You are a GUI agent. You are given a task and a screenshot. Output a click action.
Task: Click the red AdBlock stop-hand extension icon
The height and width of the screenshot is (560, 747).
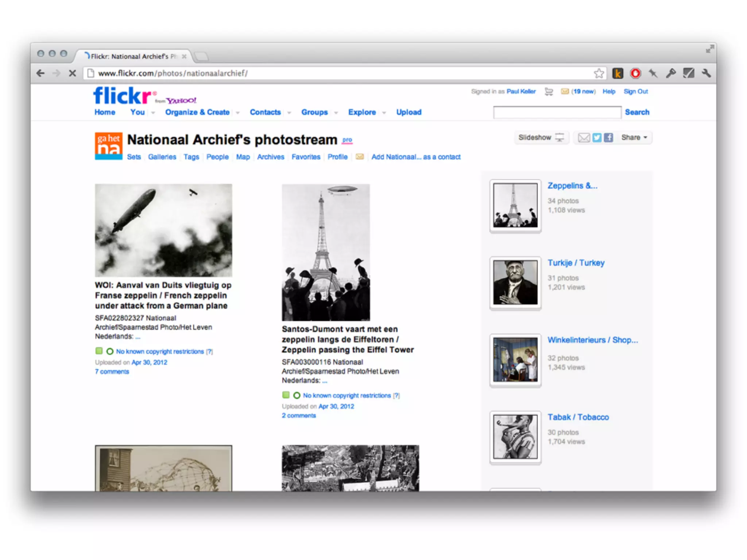click(635, 73)
